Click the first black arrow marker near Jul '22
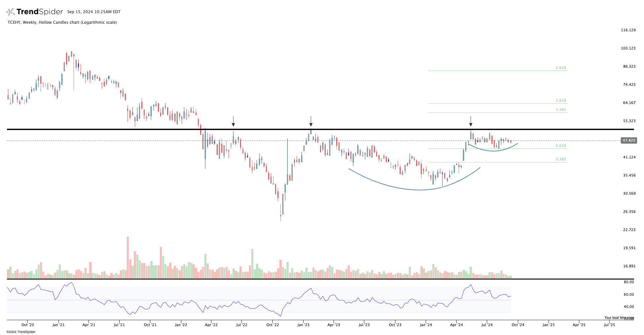The width and height of the screenshot is (644, 335). tap(233, 122)
